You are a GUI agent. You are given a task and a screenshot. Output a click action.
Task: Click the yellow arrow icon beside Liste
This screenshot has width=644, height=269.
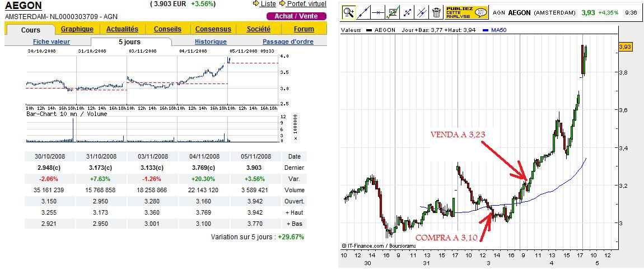coord(256,4)
